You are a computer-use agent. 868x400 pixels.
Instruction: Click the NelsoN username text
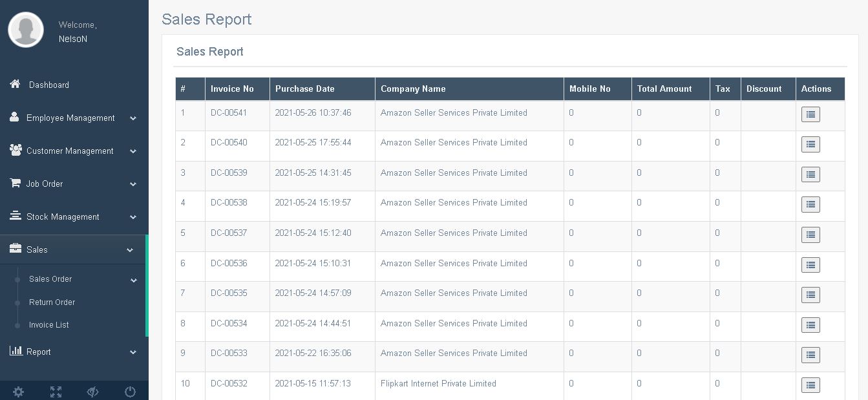click(x=73, y=39)
